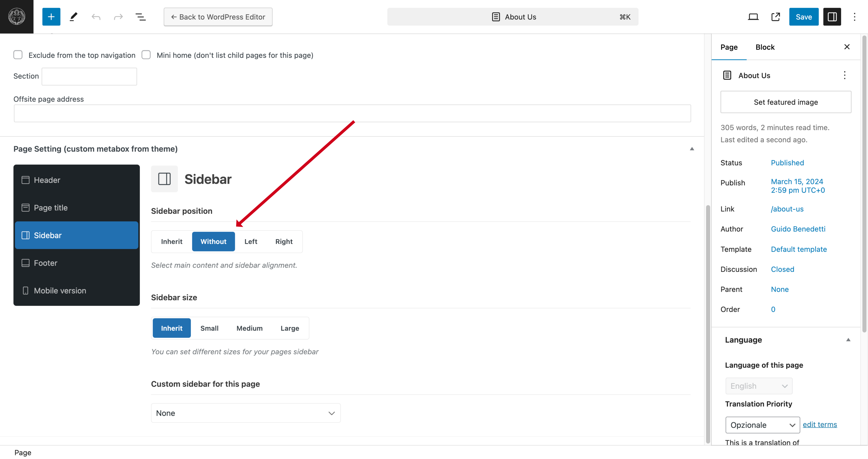Viewport: 868px width, 459px height.
Task: Click the Save button
Action: [x=804, y=17]
